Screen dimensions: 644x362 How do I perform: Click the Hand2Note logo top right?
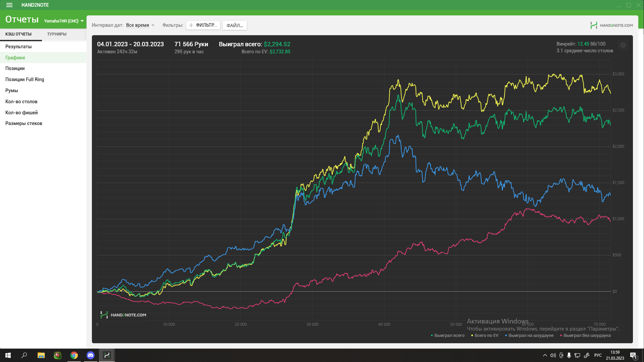[611, 25]
